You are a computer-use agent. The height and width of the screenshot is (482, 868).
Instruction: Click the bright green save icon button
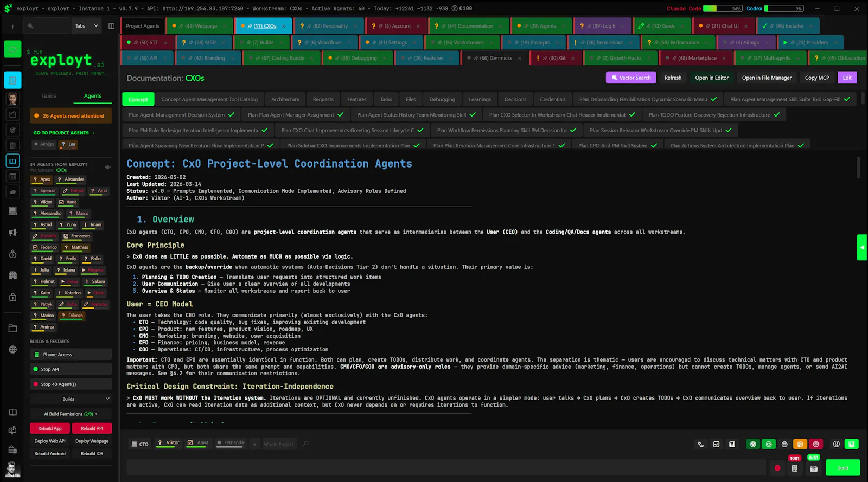852,444
